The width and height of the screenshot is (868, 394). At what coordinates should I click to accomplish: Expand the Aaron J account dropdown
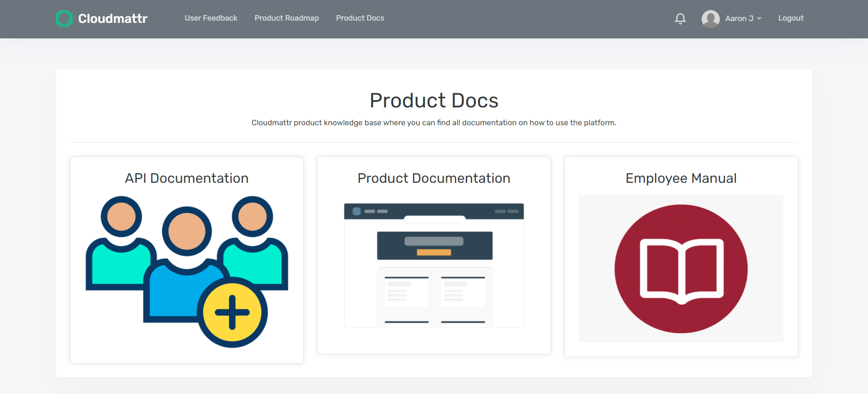click(743, 18)
